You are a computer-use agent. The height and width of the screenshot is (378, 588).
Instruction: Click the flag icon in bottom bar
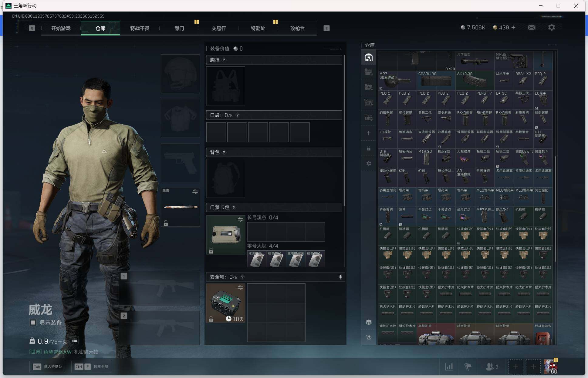(468, 367)
